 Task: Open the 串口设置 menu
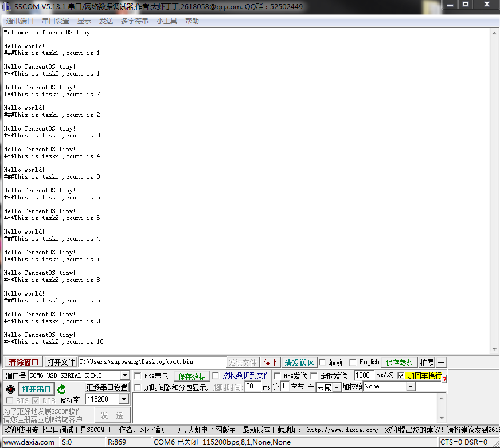(x=56, y=21)
